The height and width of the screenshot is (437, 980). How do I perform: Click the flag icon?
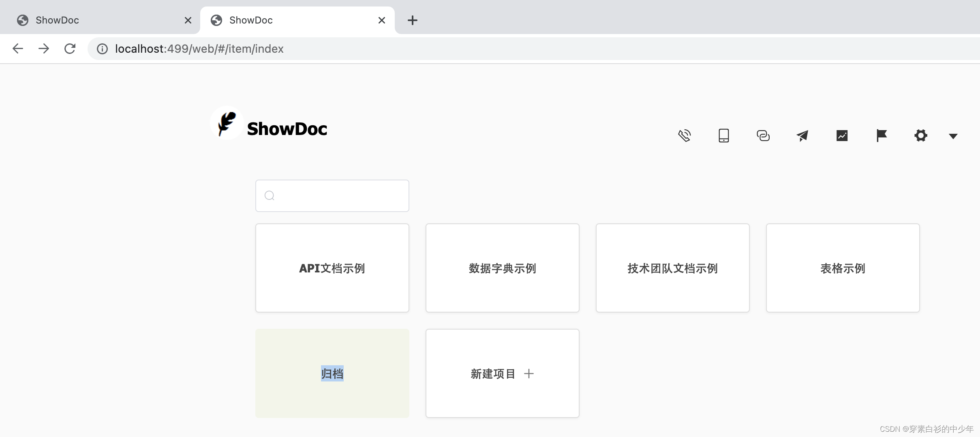click(x=881, y=135)
